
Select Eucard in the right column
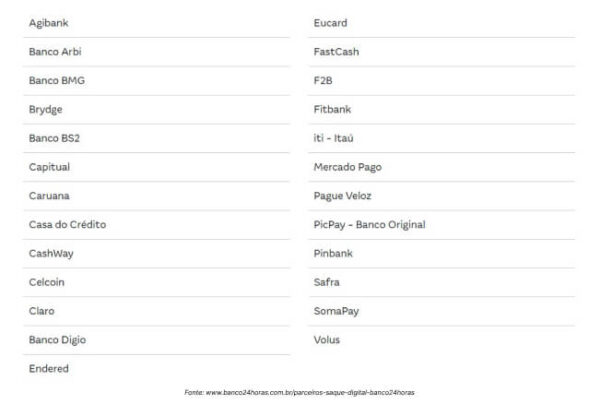click(x=331, y=23)
